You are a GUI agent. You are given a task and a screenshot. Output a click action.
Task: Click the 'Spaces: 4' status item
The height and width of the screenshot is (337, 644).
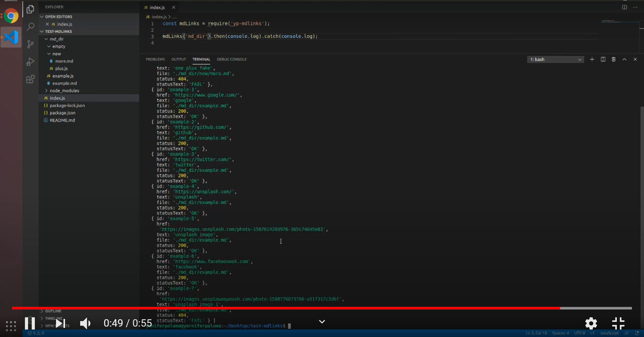[560, 333]
